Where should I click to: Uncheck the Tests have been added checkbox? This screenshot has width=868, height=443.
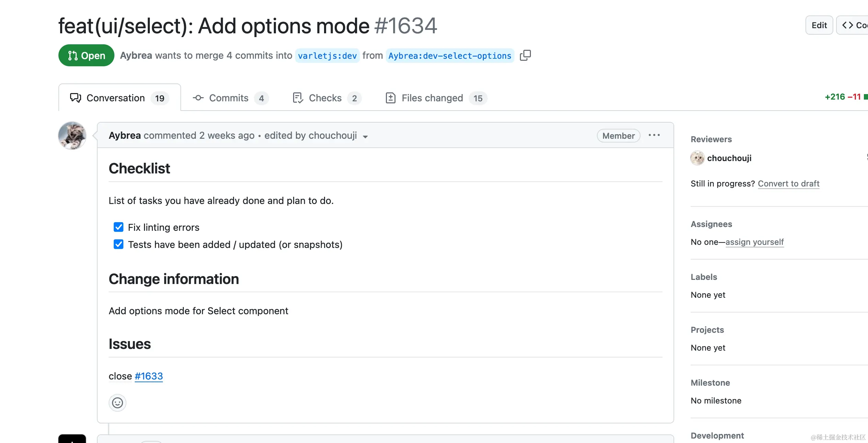point(119,244)
